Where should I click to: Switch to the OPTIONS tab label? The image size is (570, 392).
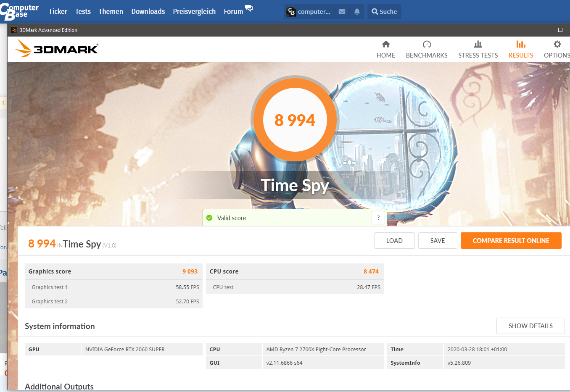point(557,55)
